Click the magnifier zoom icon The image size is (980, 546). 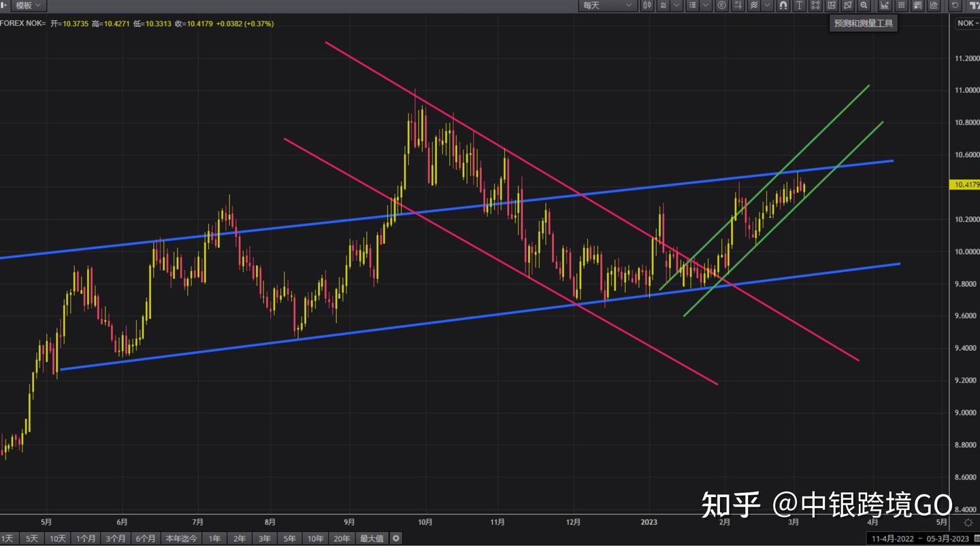pos(864,5)
